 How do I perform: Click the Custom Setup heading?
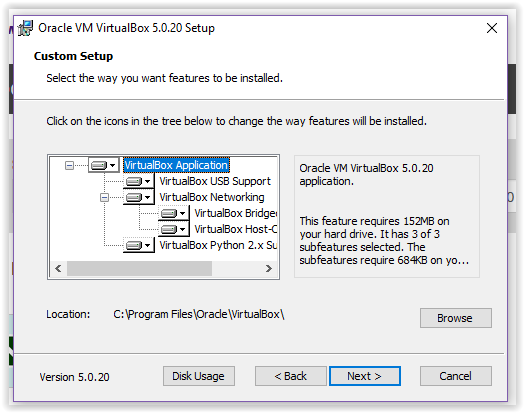(73, 56)
